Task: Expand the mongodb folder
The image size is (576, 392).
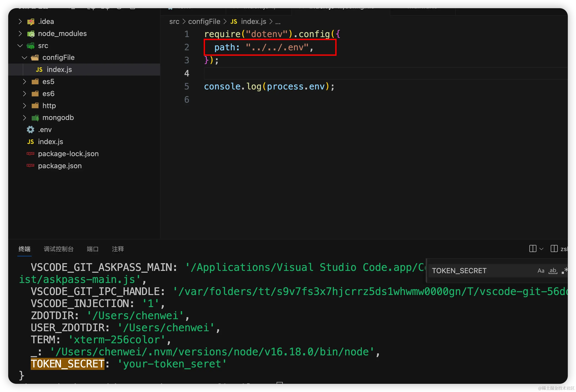Action: (24, 118)
